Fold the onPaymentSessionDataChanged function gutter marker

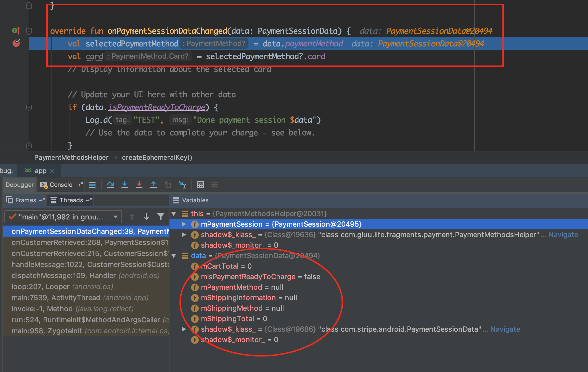pos(29,31)
